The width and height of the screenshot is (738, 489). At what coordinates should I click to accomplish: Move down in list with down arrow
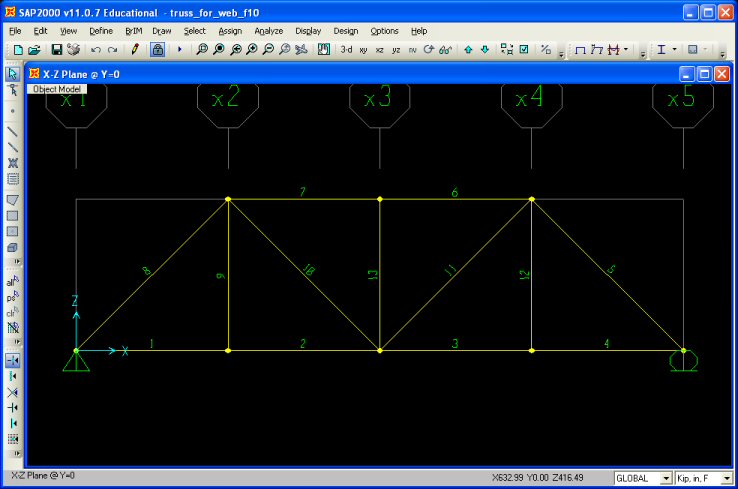pos(485,49)
